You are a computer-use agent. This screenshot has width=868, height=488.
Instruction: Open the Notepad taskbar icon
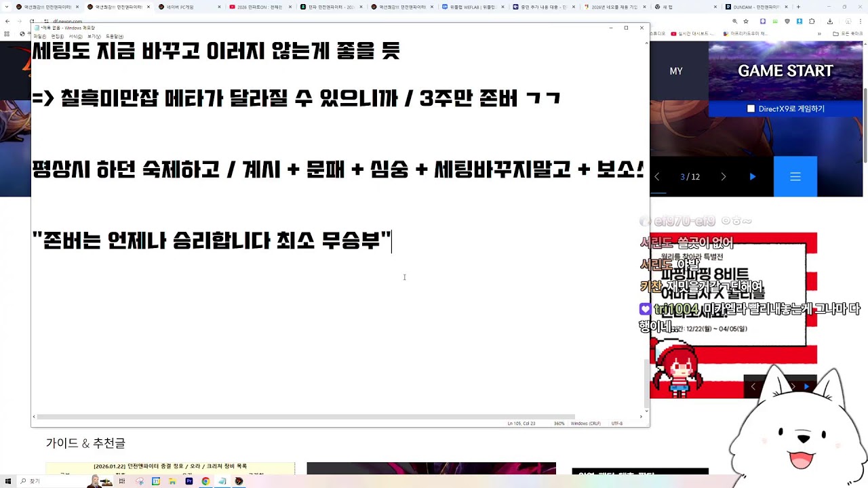[x=222, y=481]
